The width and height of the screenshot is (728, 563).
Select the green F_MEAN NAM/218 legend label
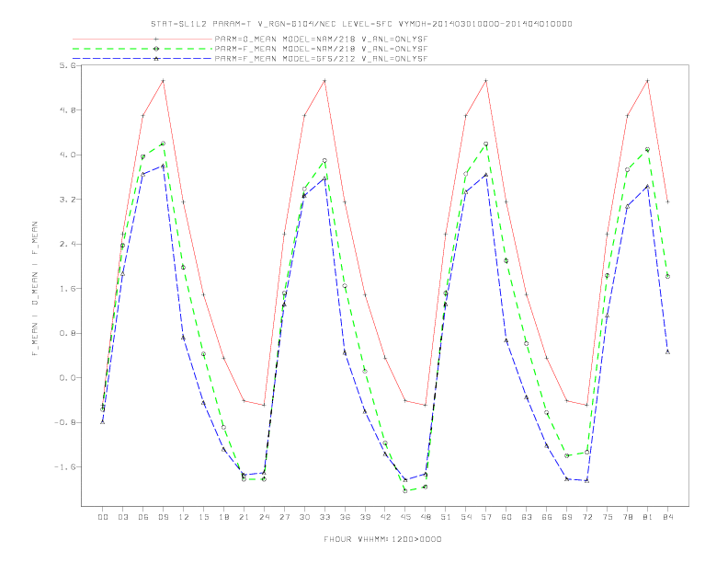[x=321, y=49]
